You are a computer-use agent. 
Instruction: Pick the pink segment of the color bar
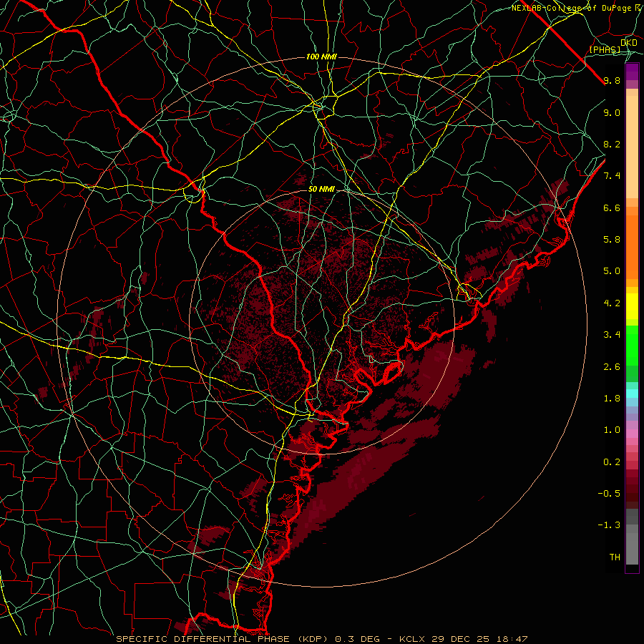(x=632, y=434)
